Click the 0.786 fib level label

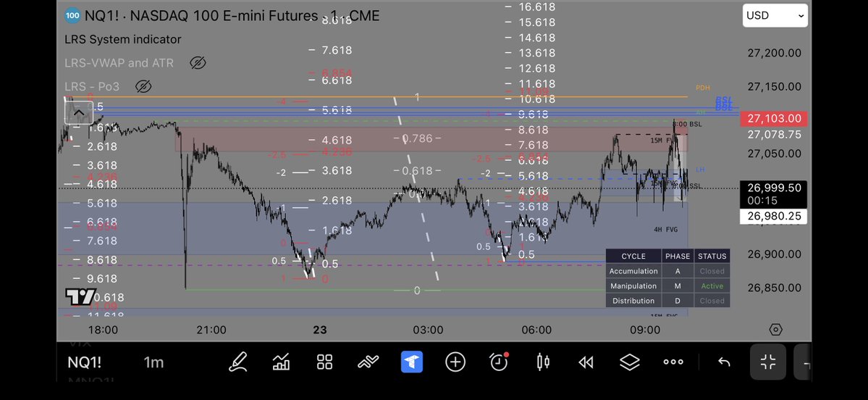[x=417, y=138]
